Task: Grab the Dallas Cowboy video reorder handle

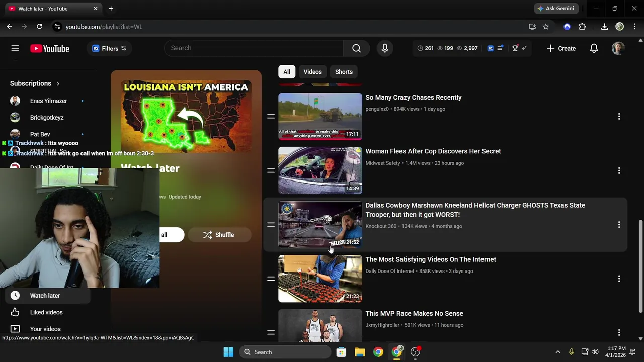Action: point(271,225)
